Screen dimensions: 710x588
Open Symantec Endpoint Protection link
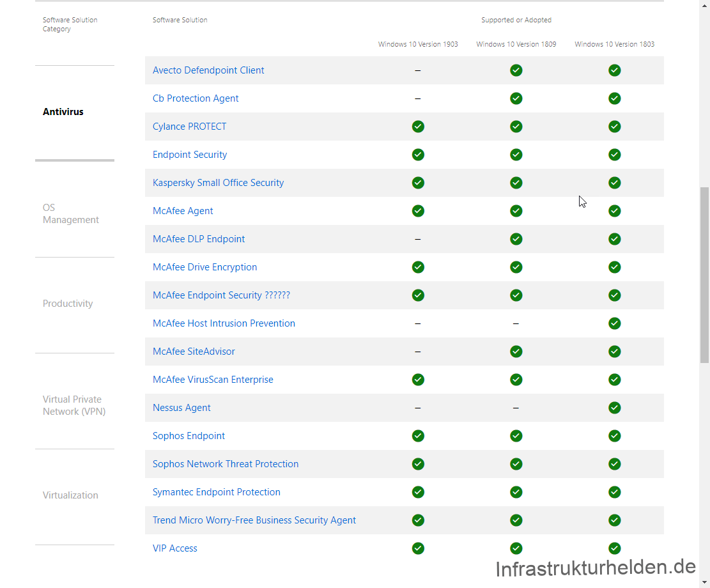pos(217,491)
